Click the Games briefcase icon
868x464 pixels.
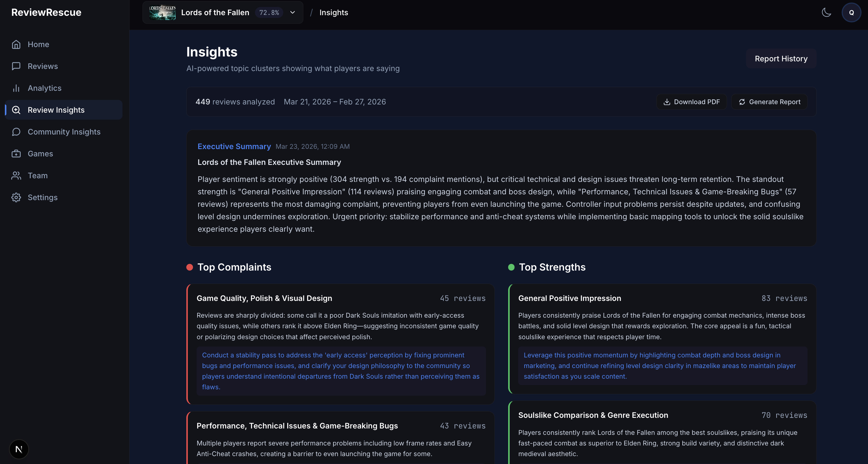(x=16, y=154)
